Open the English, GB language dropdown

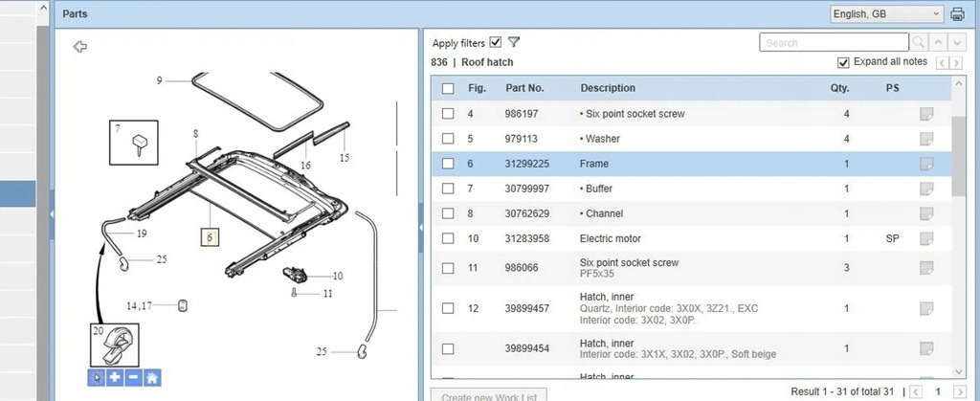(x=886, y=13)
